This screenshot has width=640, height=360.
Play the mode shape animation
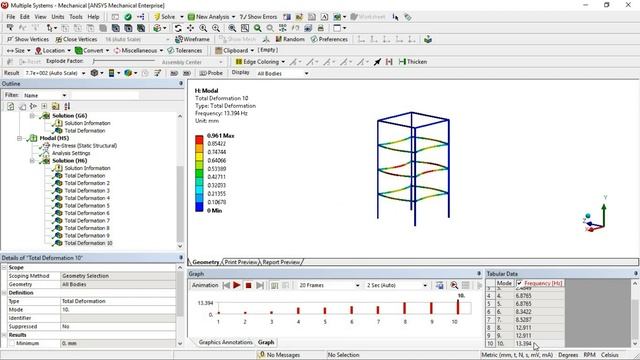pos(237,285)
